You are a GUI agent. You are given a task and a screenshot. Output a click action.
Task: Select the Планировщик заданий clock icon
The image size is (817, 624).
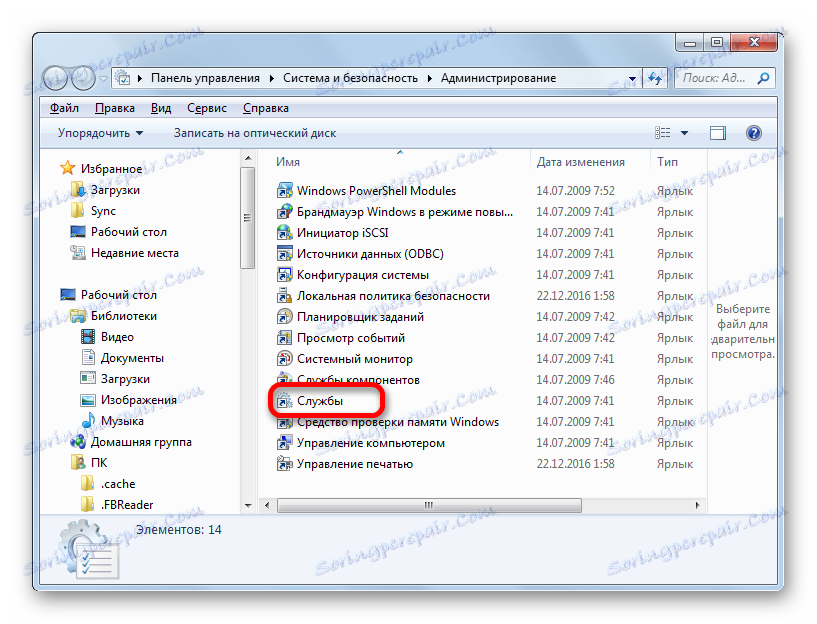[x=284, y=317]
